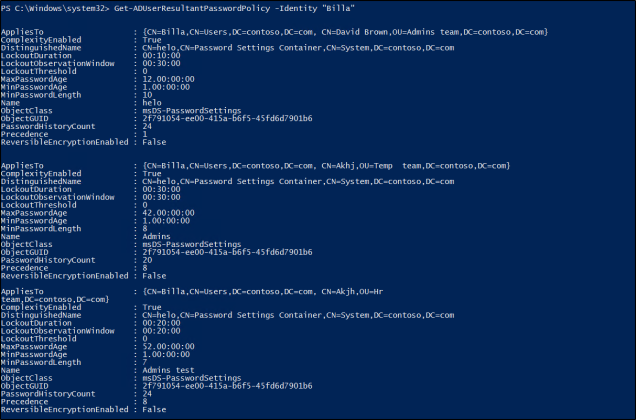Click the Name value Admins in second policy
This screenshot has width=636, height=420.
155,238
